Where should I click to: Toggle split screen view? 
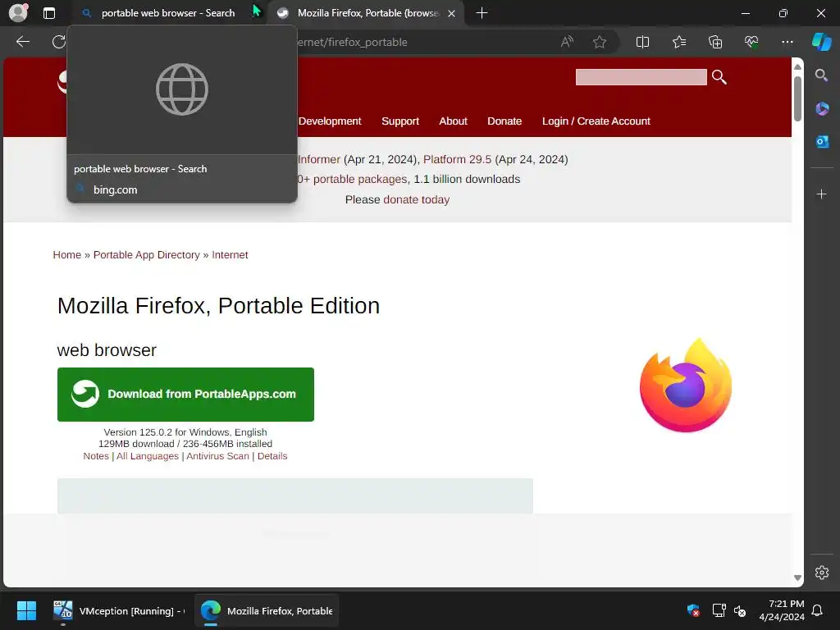coord(642,42)
